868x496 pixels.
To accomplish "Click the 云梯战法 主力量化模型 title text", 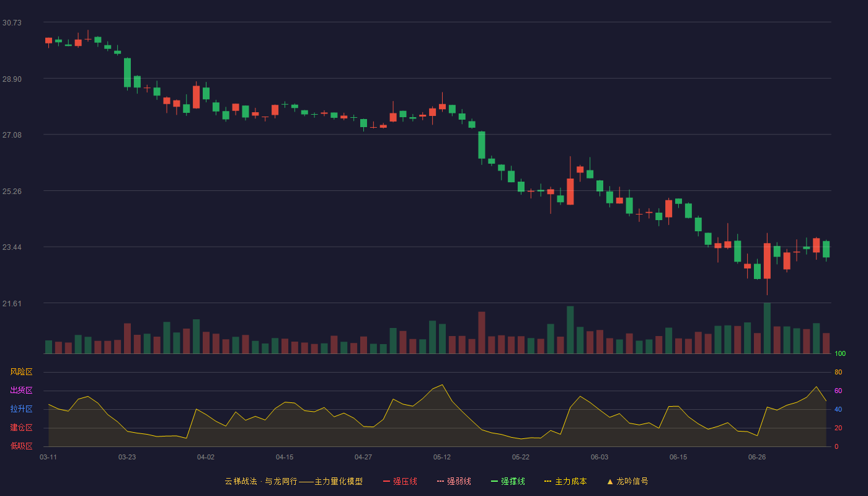I will pyautogui.click(x=294, y=481).
